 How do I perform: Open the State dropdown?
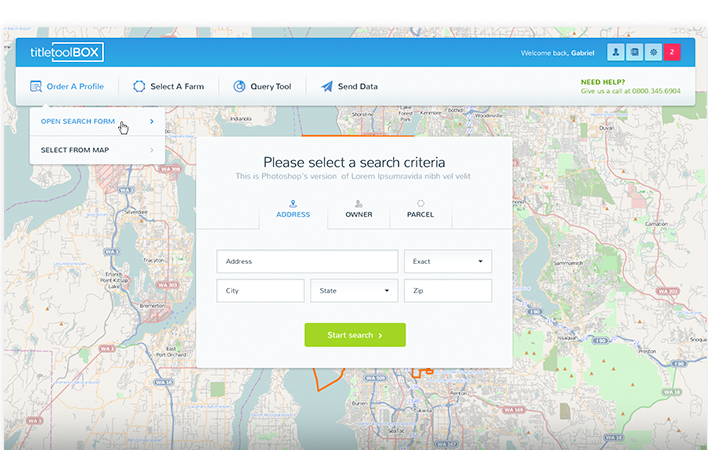pyautogui.click(x=354, y=291)
